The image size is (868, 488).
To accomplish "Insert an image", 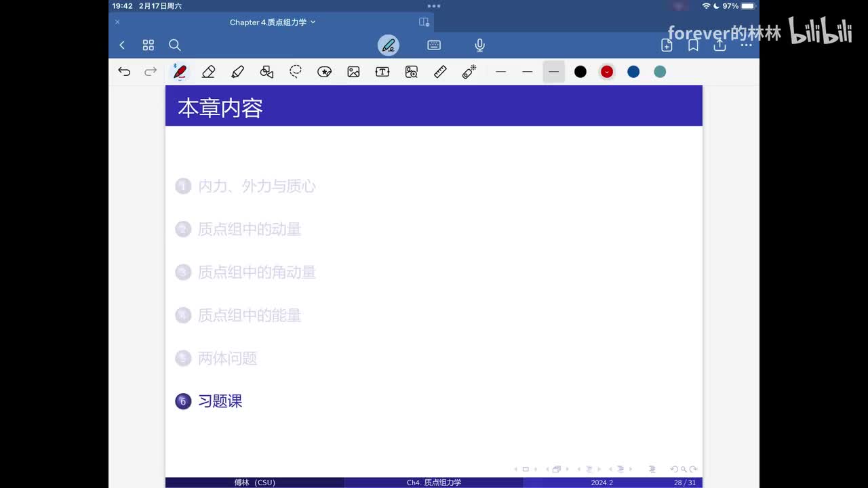I will [x=353, y=71].
